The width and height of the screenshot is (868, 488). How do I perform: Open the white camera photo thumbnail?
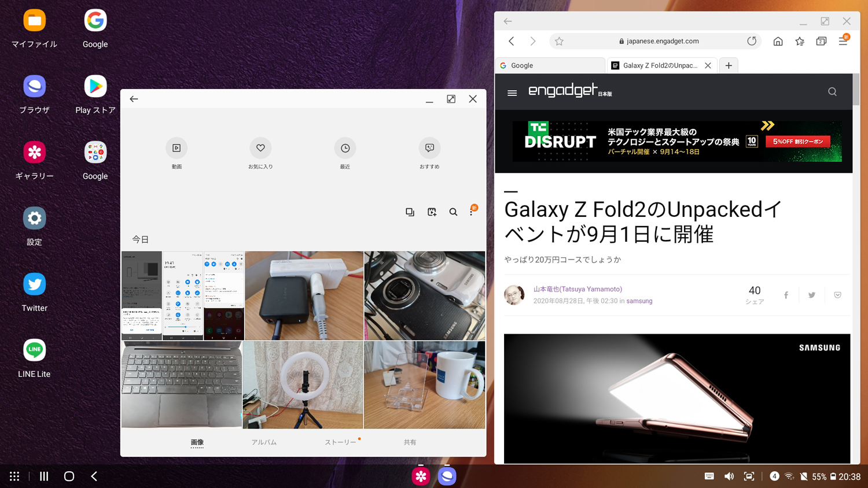pos(424,295)
